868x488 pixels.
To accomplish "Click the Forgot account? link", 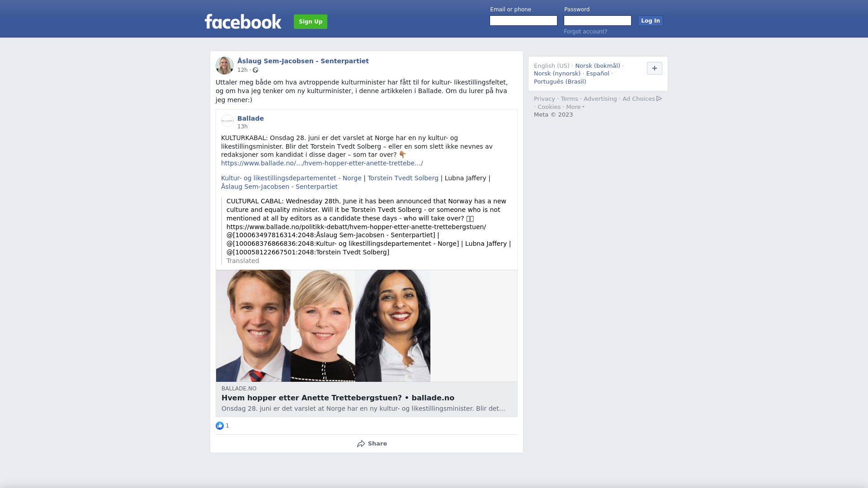I will pyautogui.click(x=585, y=32).
